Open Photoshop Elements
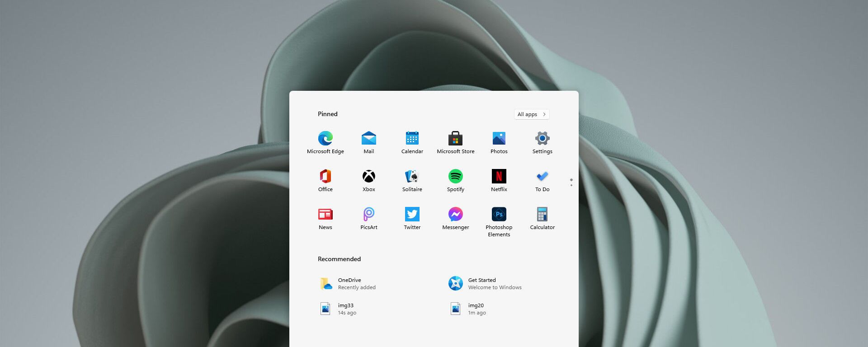The image size is (868, 347). click(499, 222)
